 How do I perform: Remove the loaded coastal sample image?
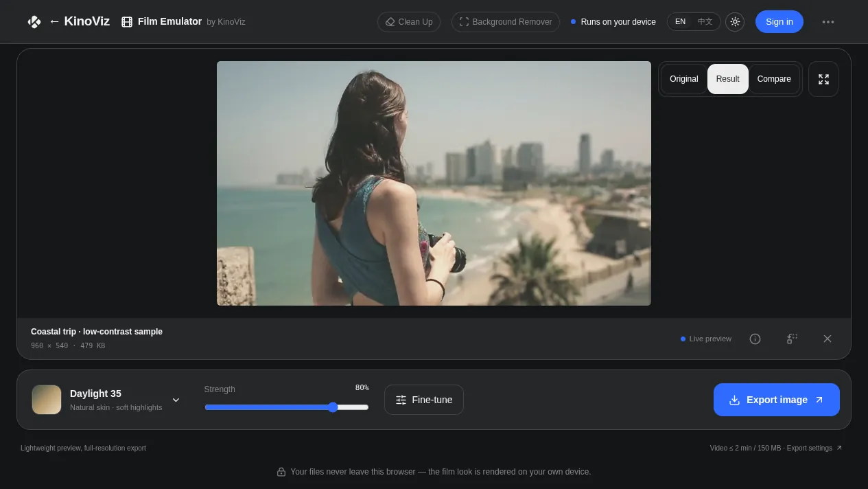(x=828, y=339)
